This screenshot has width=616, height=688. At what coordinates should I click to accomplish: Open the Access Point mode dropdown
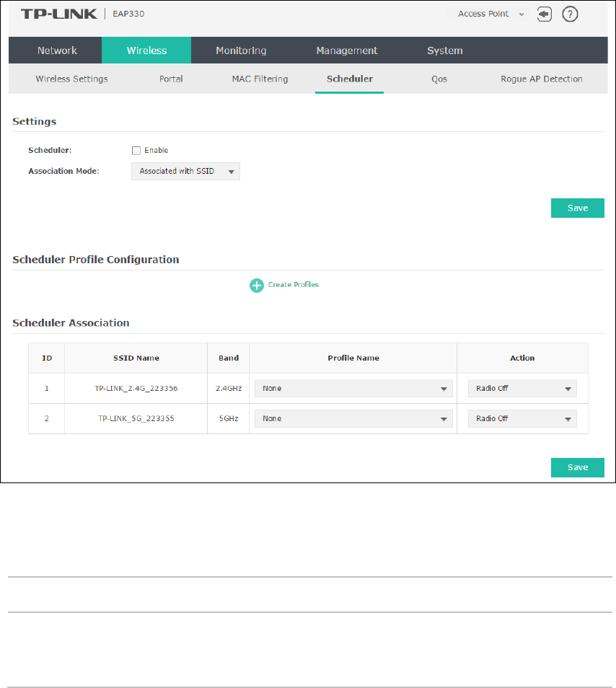click(x=491, y=14)
